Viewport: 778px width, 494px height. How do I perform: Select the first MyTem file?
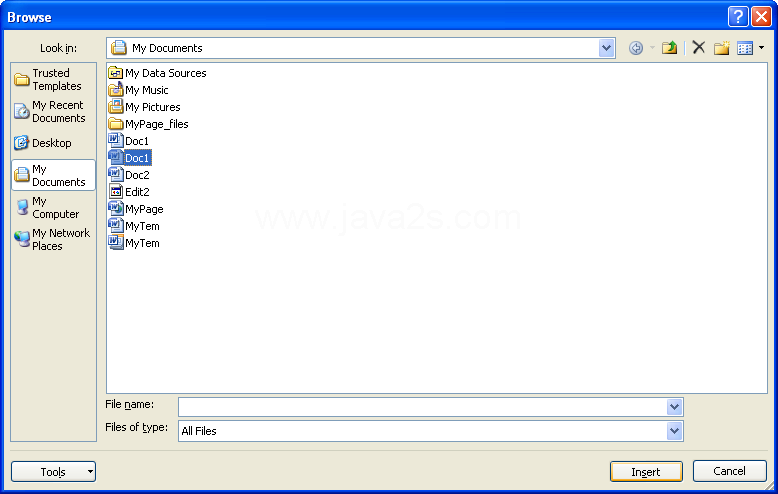pos(134,226)
